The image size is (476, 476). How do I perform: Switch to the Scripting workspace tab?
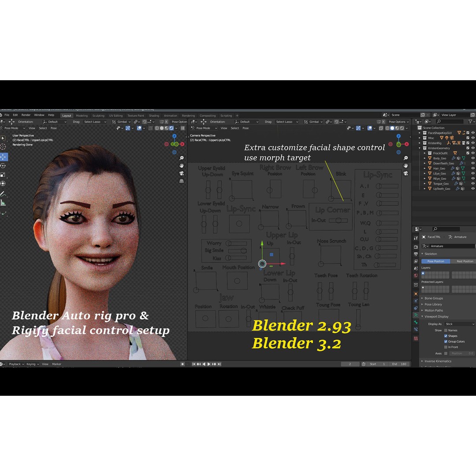pyautogui.click(x=226, y=115)
